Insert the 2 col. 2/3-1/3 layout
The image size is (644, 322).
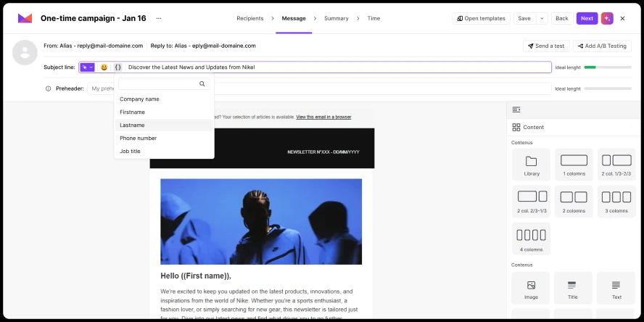point(531,202)
